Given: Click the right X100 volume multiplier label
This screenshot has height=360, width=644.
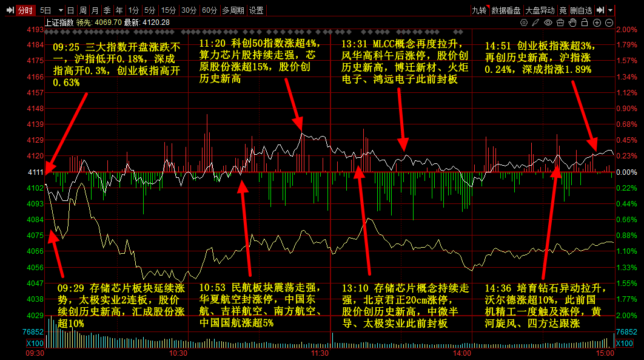Looking at the screenshot, I should pyautogui.click(x=625, y=343).
